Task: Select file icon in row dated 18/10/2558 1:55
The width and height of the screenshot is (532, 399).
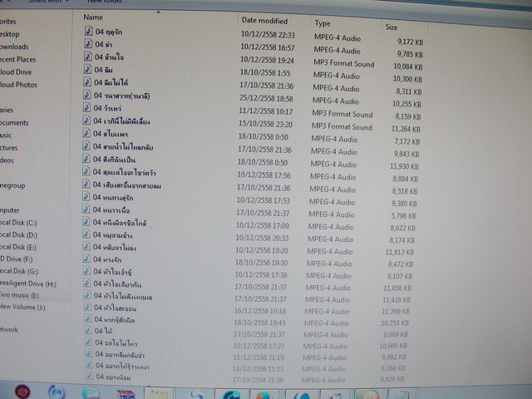Action: pyautogui.click(x=87, y=69)
